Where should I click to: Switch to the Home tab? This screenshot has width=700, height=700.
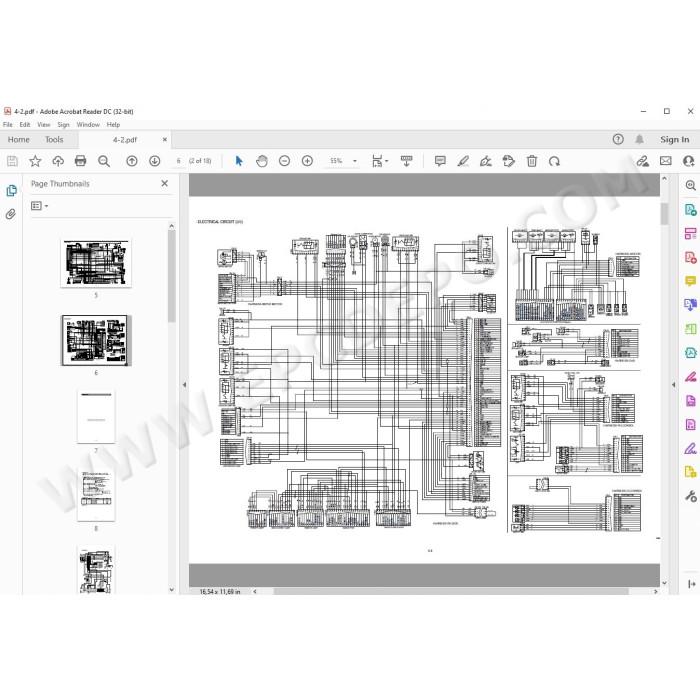[19, 139]
